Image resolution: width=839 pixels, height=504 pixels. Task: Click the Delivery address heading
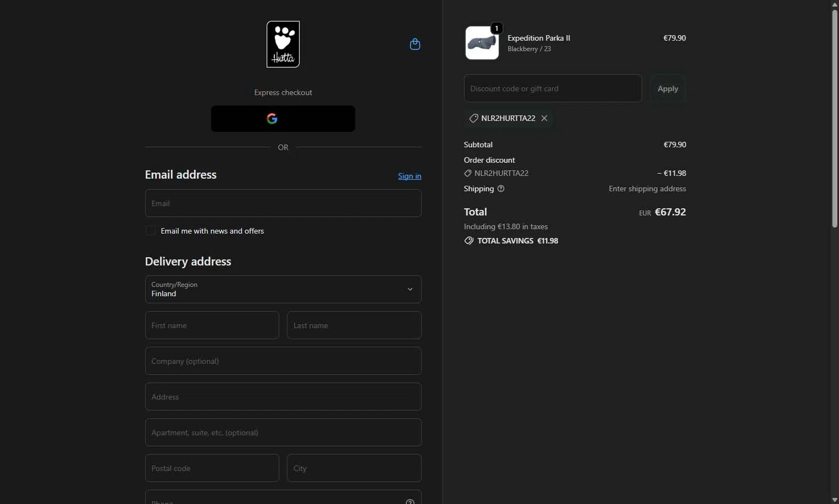tap(188, 262)
